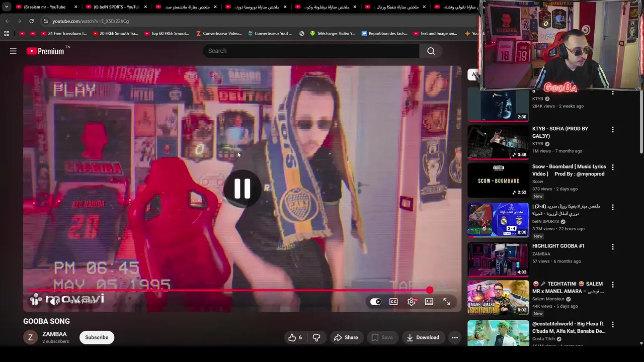Screen dimensions: 644x362
Task: Go back in the browser
Action: click(7, 21)
